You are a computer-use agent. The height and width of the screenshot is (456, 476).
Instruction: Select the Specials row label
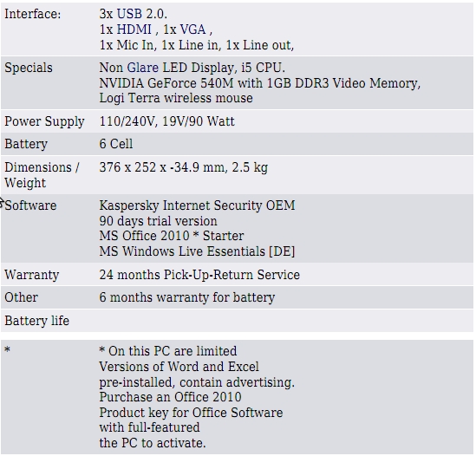click(29, 68)
